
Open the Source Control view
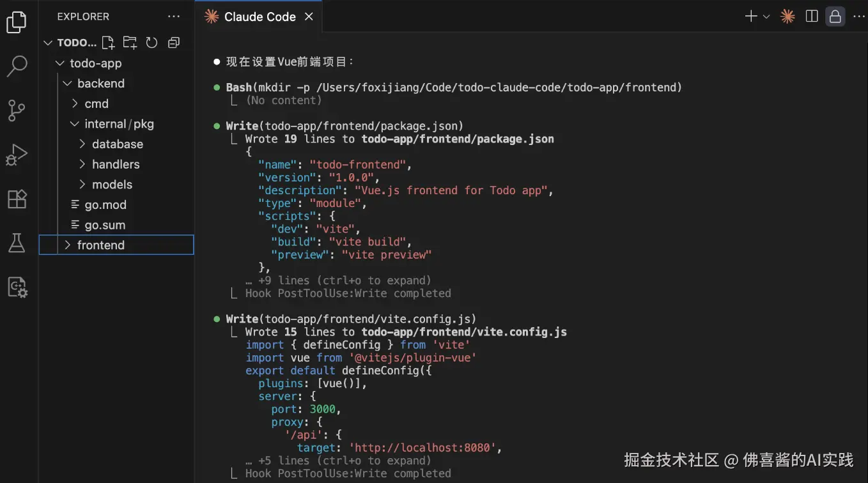(17, 111)
